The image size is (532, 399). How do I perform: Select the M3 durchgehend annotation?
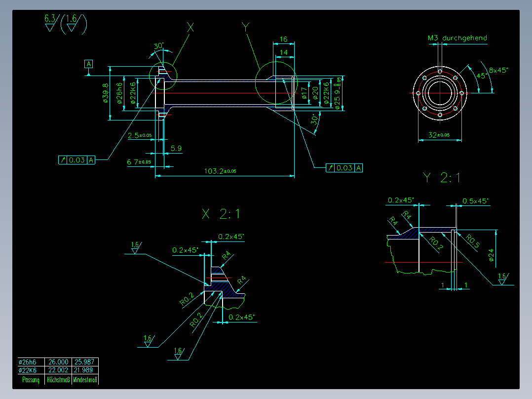pos(457,38)
